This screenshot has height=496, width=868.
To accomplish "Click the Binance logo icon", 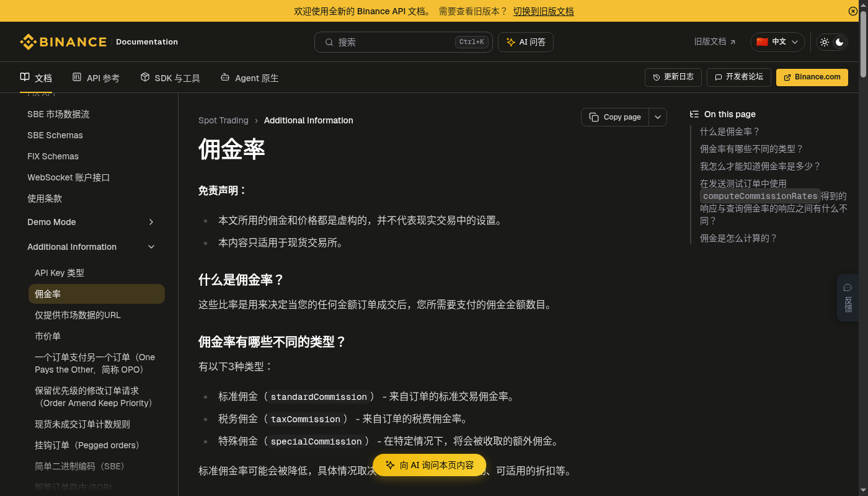I will 29,42.
